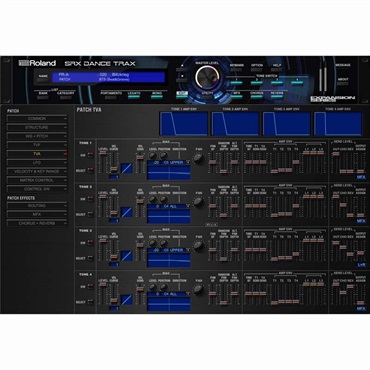The image size is (370, 370).
Task: Toggle the Tone 3 SW button
Action: click(90, 243)
